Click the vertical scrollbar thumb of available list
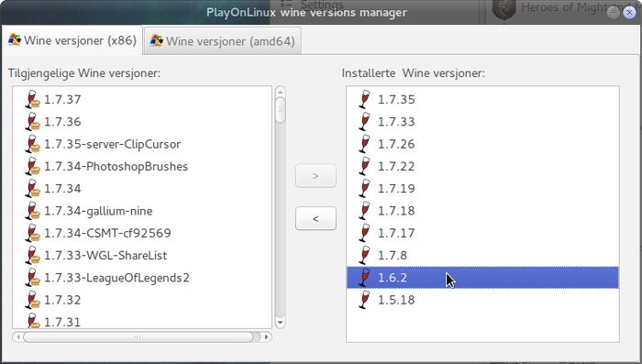Viewport: 642px width, 364px height. click(x=280, y=110)
